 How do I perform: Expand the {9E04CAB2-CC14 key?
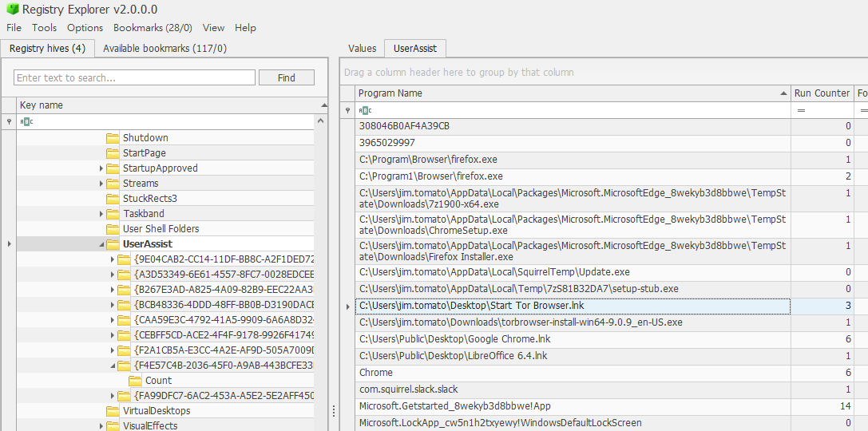tap(113, 259)
